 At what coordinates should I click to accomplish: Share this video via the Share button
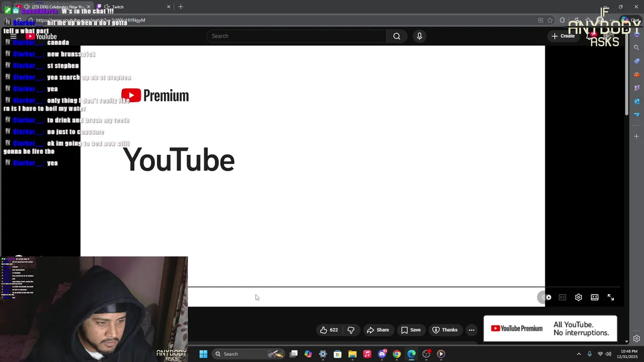tap(378, 330)
